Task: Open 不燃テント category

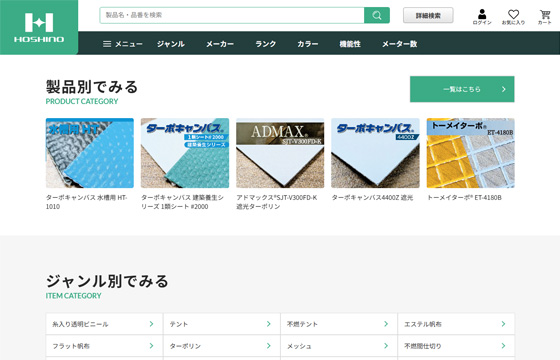Action: [339, 324]
